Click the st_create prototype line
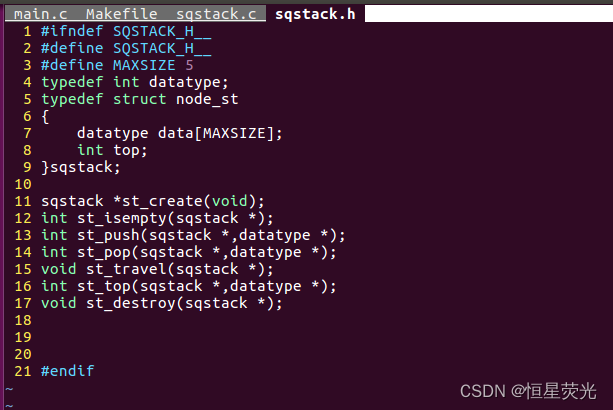The width and height of the screenshot is (613, 410). pyautogui.click(x=153, y=201)
